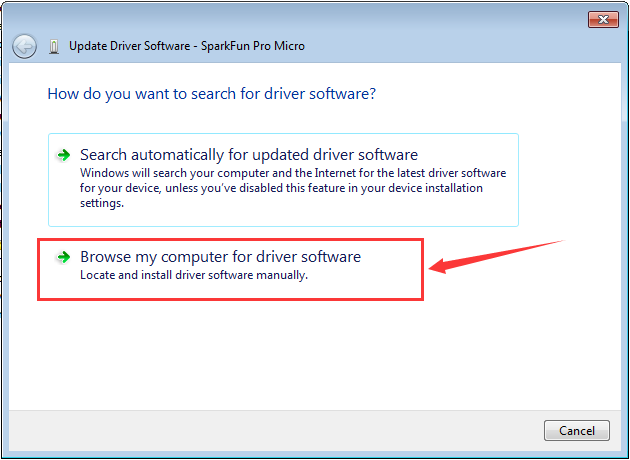The height and width of the screenshot is (460, 630).
Task: Click "Locate and install driver software manually." text
Action: click(x=194, y=275)
